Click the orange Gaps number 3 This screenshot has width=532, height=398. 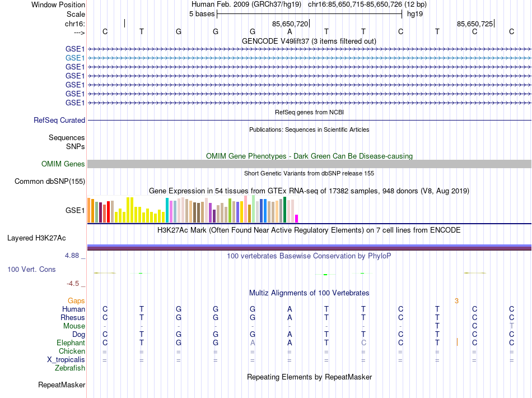[x=456, y=301]
